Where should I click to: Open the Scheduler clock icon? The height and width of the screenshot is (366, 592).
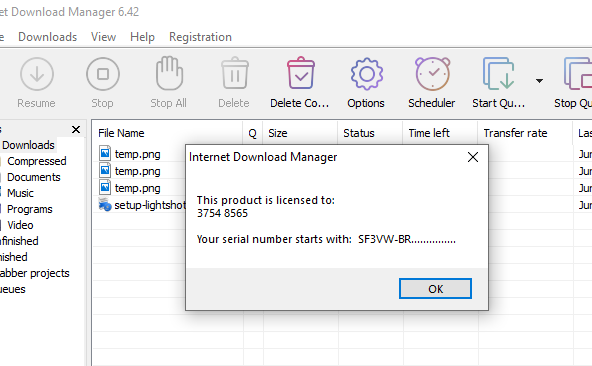(x=432, y=74)
